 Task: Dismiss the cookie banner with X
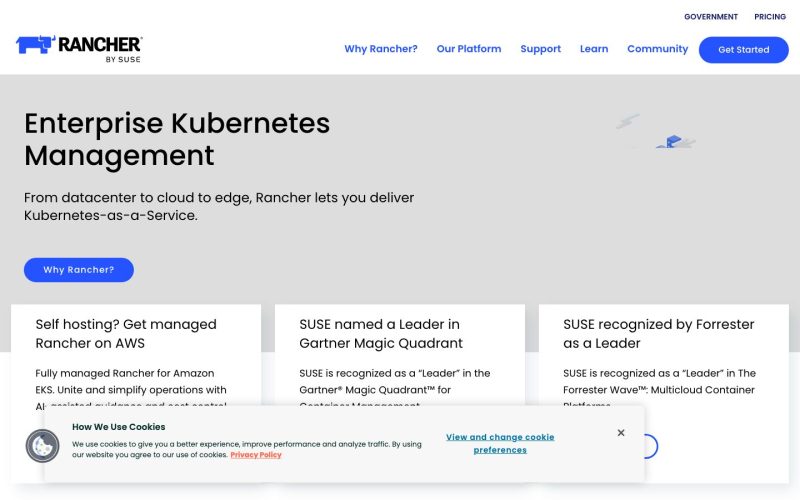point(621,433)
